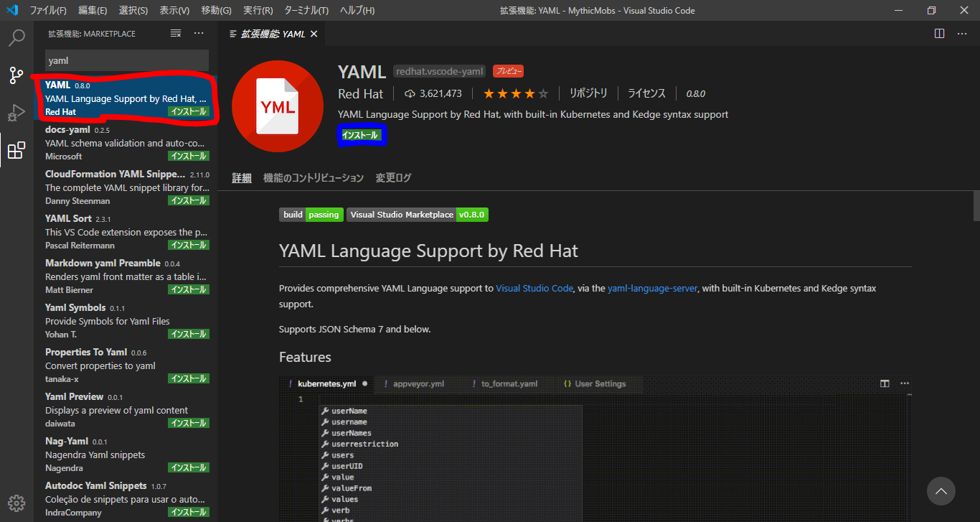Open the リポジトリ link
This screenshot has height=522, width=980.
(588, 93)
